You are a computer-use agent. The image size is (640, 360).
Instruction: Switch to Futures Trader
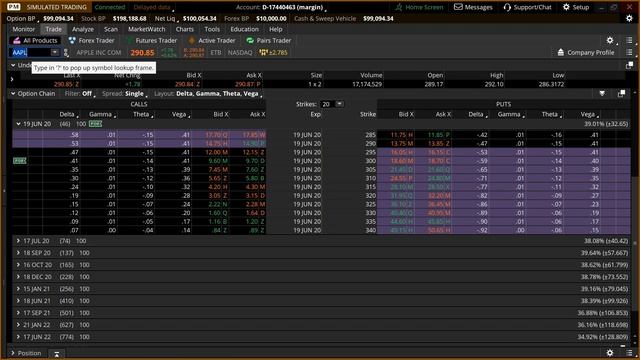click(x=151, y=40)
